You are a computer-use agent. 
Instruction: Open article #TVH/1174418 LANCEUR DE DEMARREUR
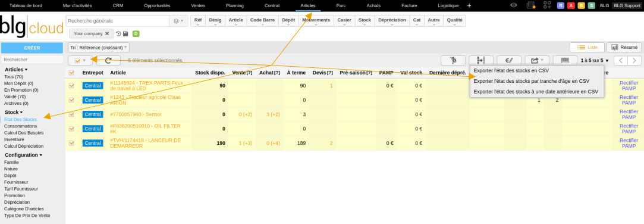click(146, 143)
